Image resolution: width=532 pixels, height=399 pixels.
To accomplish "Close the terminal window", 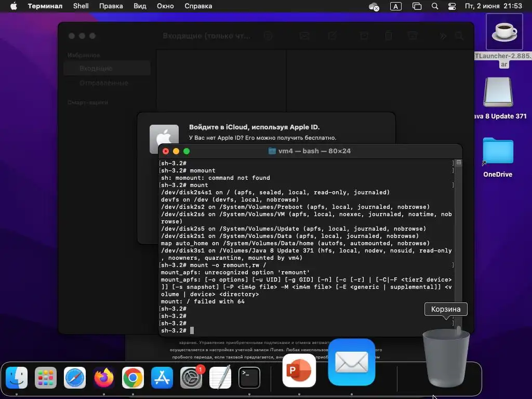I will point(166,151).
